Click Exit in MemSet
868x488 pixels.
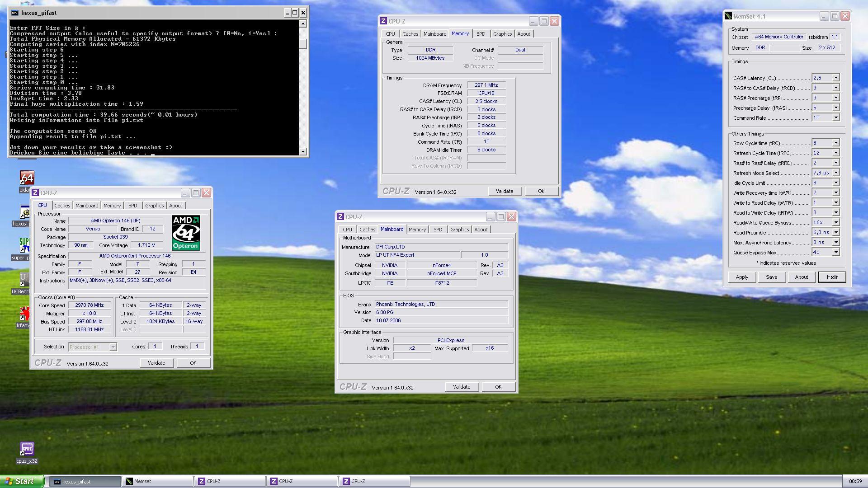(x=832, y=277)
